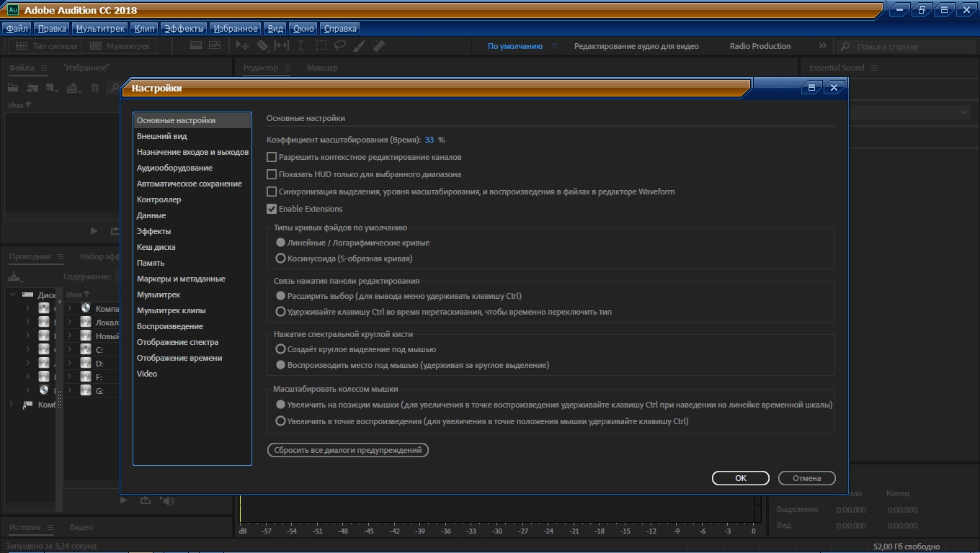Expand the Компа row in Проводник list
This screenshot has width=980, height=553.
point(69,308)
